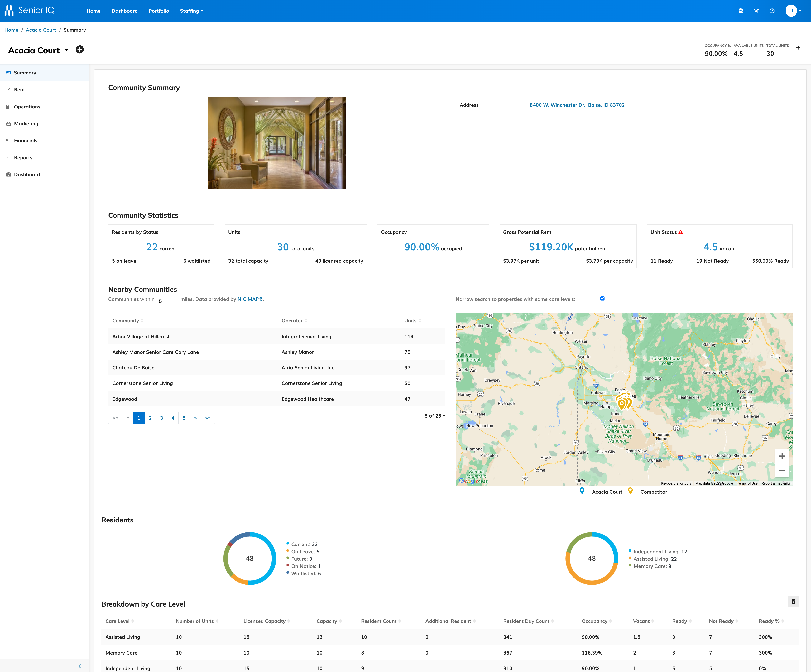Switch to the Portfolio menu item
Viewport: 811px width, 672px height.
pyautogui.click(x=159, y=11)
